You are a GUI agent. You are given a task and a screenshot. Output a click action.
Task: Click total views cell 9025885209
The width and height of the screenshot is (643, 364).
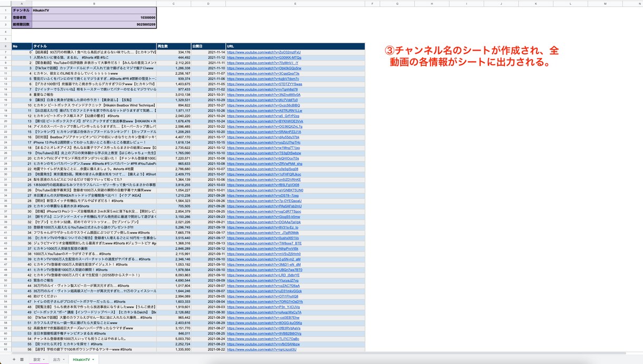coord(94,24)
